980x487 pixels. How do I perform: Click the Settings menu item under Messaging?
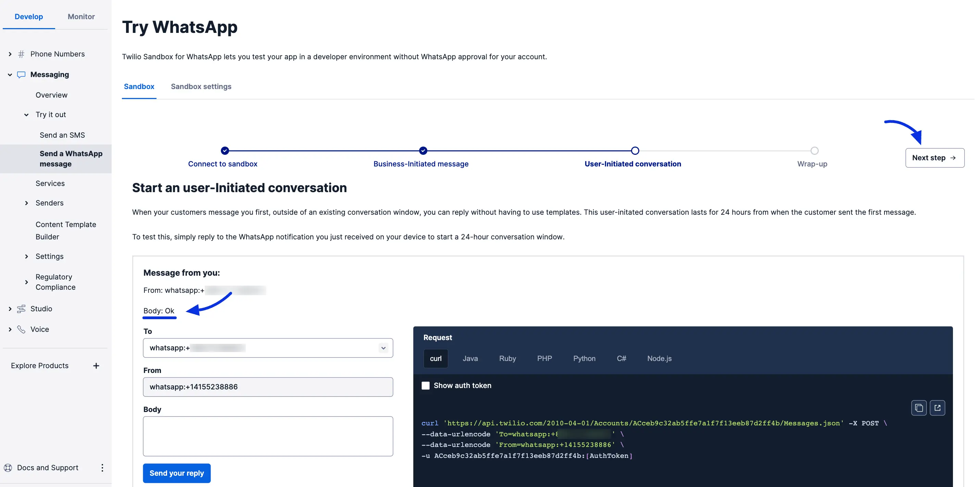(x=49, y=257)
